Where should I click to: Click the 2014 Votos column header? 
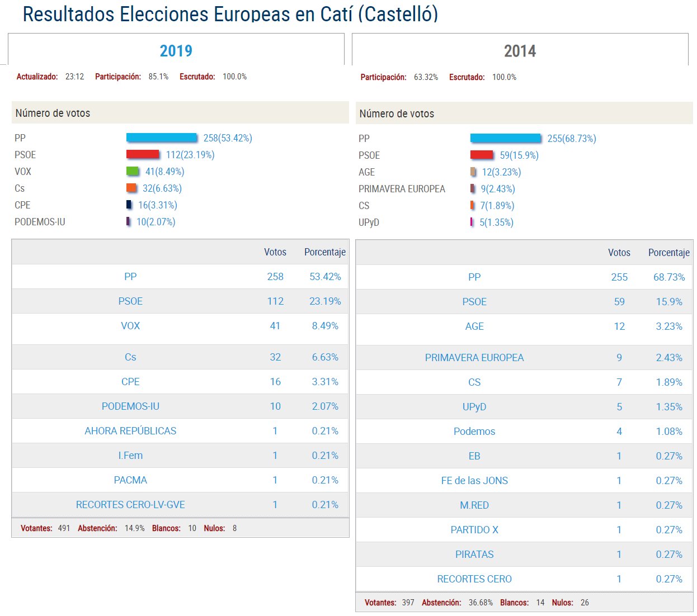click(x=619, y=253)
